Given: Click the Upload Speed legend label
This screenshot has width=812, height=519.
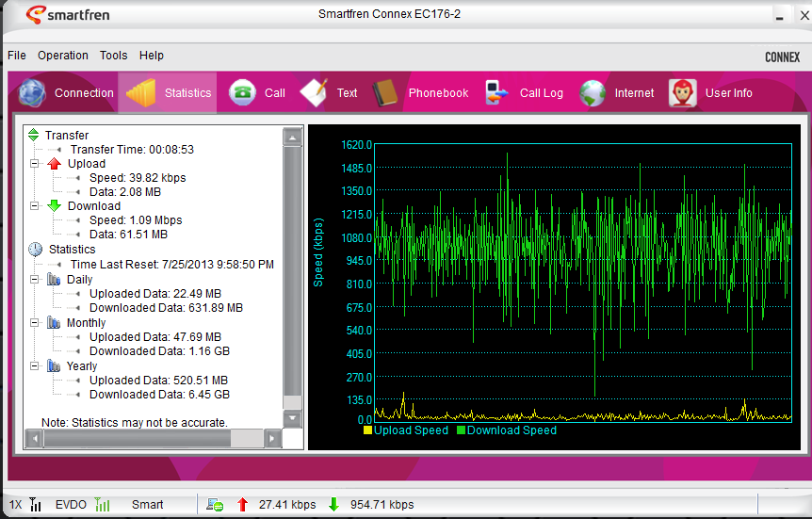Looking at the screenshot, I should tap(411, 430).
